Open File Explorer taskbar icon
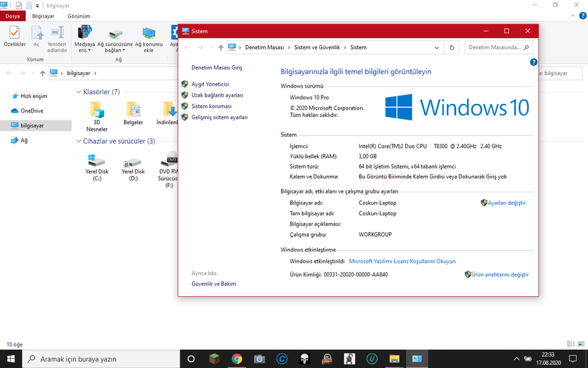588x368 pixels. pos(394,359)
